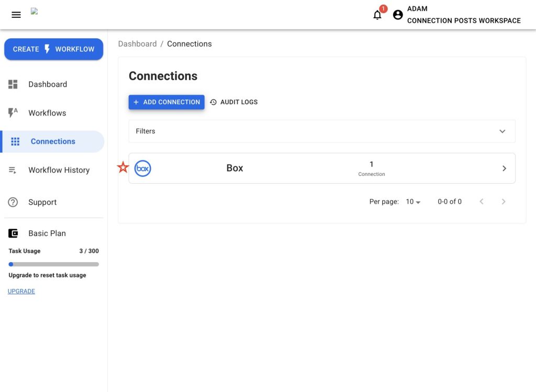536x392 pixels.
Task: Click the 'Upgrade to reset task usage' text
Action: tap(47, 275)
